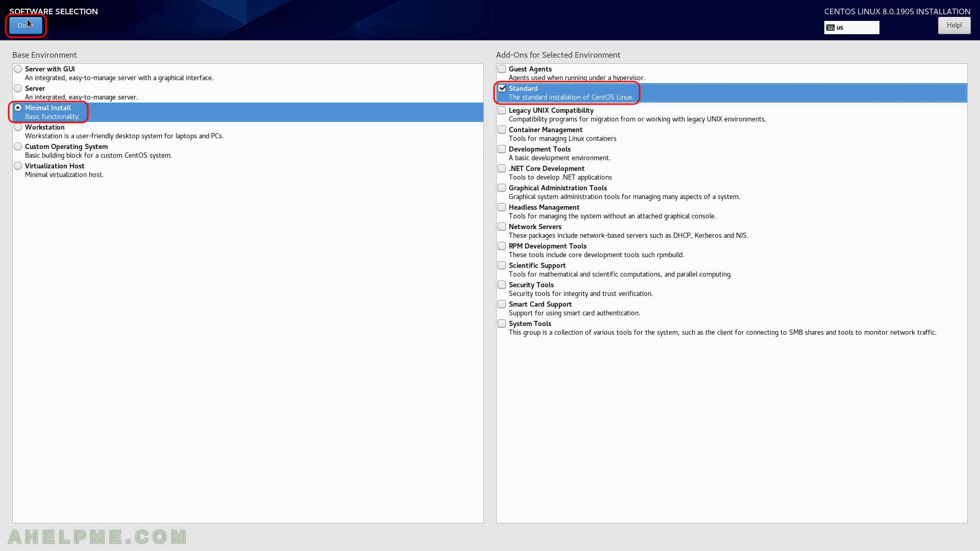Click the keyboard icon beside us
This screenshot has height=551, width=980.
pyautogui.click(x=830, y=28)
